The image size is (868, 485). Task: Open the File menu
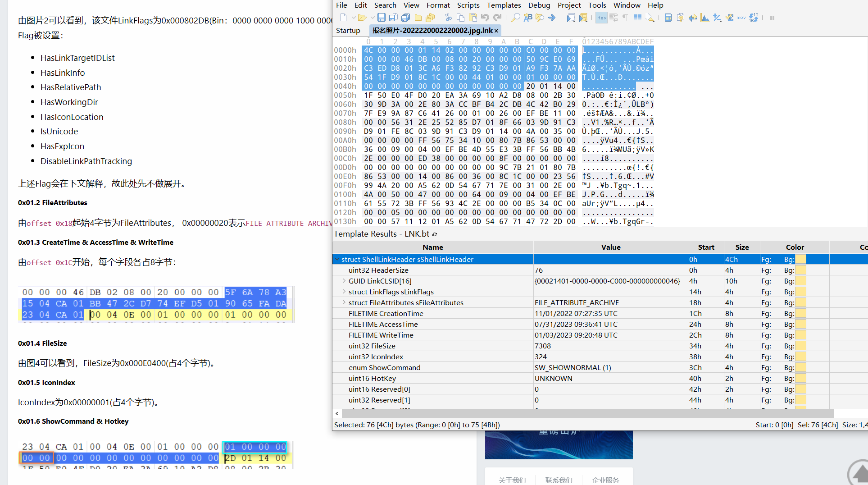341,5
